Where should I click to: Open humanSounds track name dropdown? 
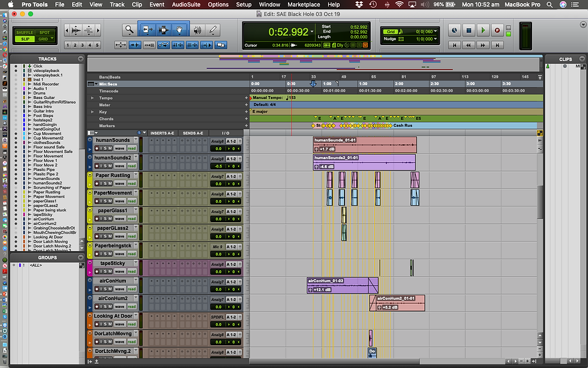point(136,139)
